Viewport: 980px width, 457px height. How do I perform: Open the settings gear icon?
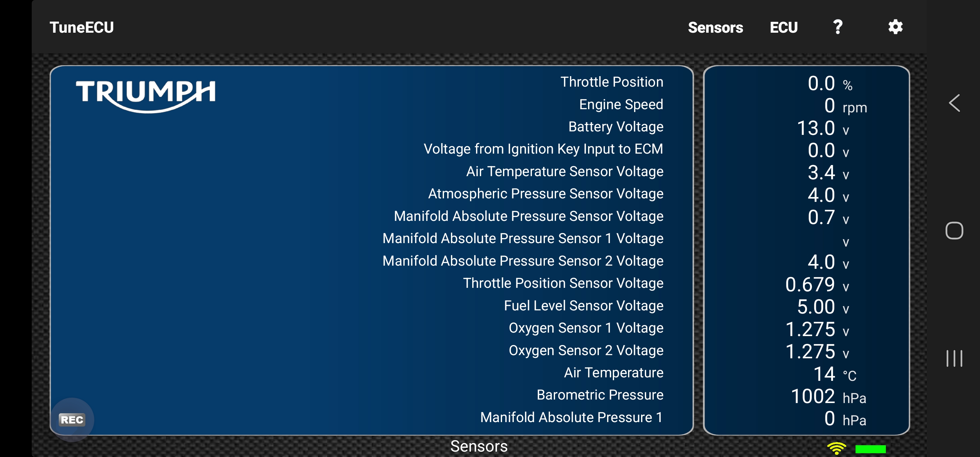pos(895,27)
